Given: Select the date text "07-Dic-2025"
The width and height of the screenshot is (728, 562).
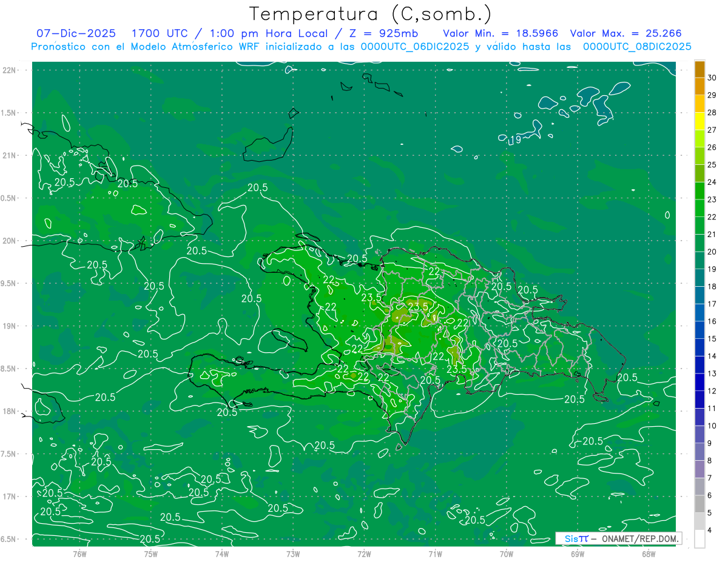Looking at the screenshot, I should tap(77, 33).
